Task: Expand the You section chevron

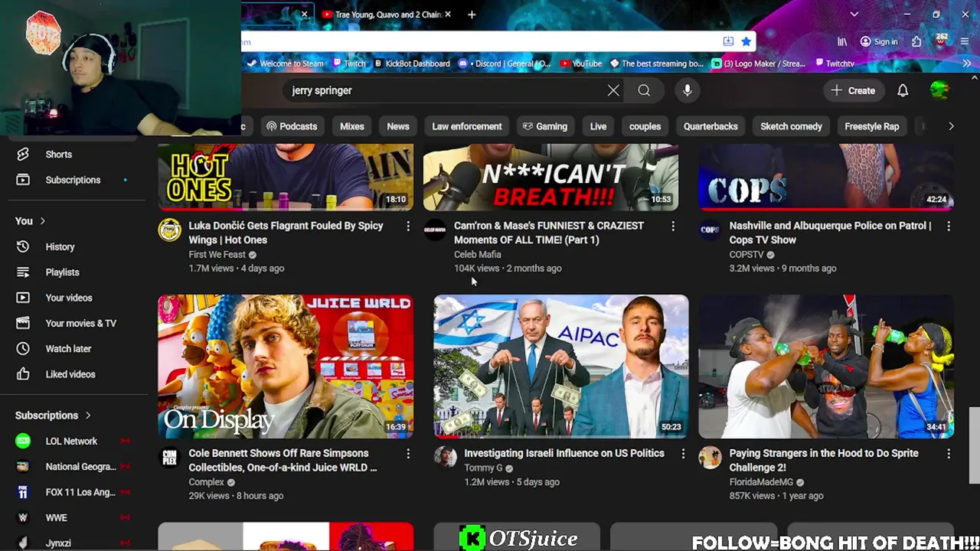Action: click(x=42, y=221)
